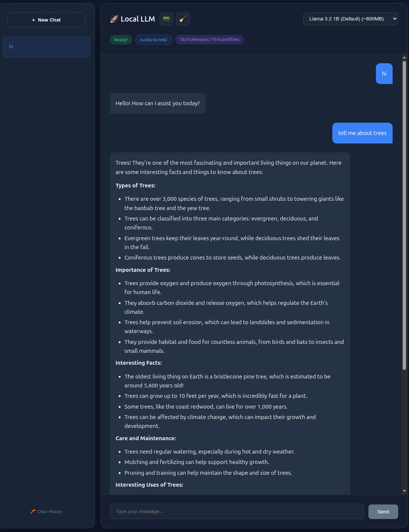Click the dynamite icon beside Clear History
This screenshot has width=409, height=532.
[x=33, y=512]
